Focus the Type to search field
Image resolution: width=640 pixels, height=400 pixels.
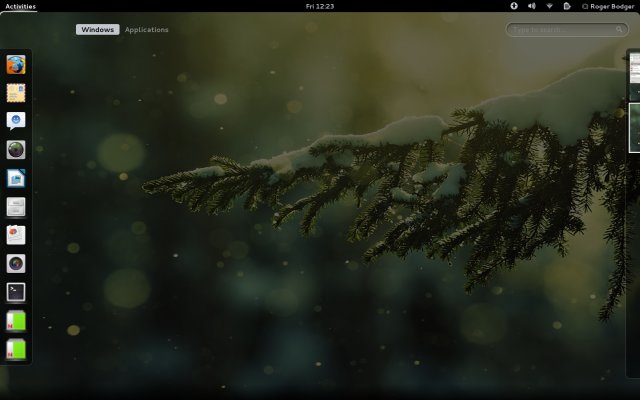click(x=567, y=29)
